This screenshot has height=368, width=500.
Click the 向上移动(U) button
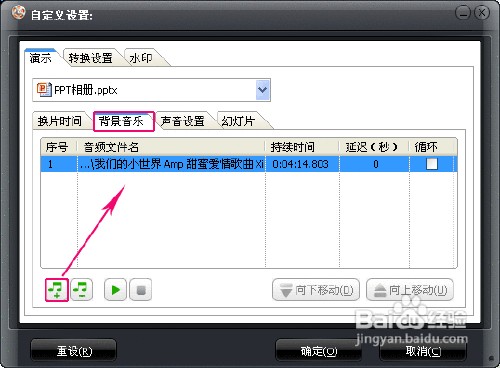click(410, 290)
